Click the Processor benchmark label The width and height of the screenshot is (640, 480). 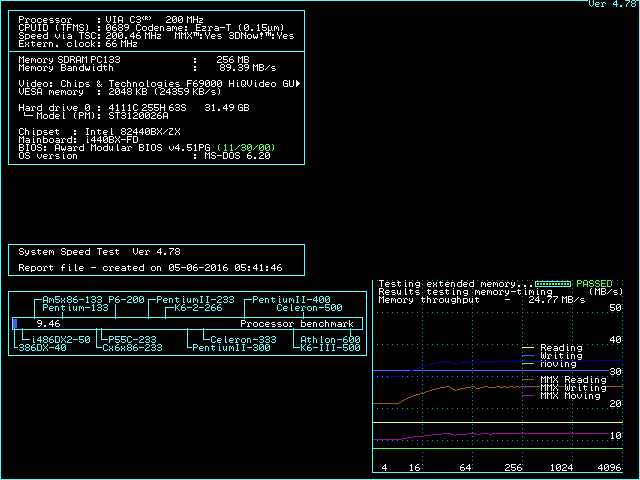click(x=297, y=324)
